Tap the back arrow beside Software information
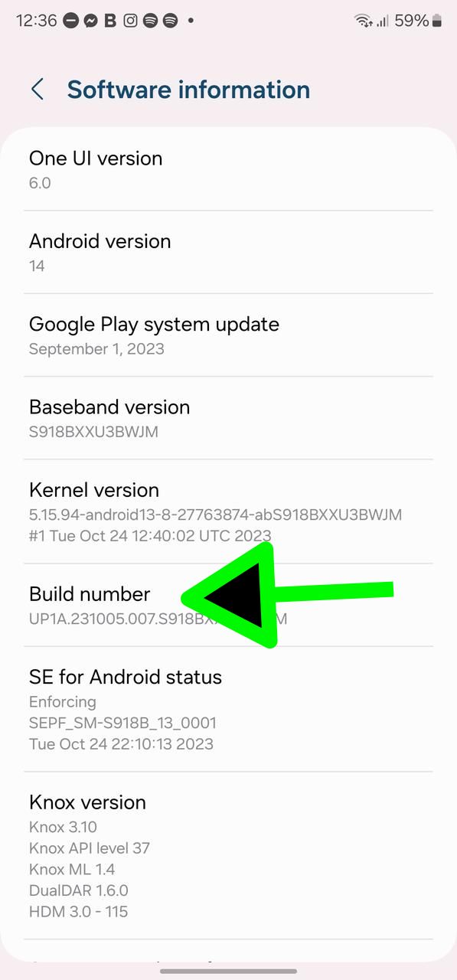The height and width of the screenshot is (980, 457). [37, 90]
